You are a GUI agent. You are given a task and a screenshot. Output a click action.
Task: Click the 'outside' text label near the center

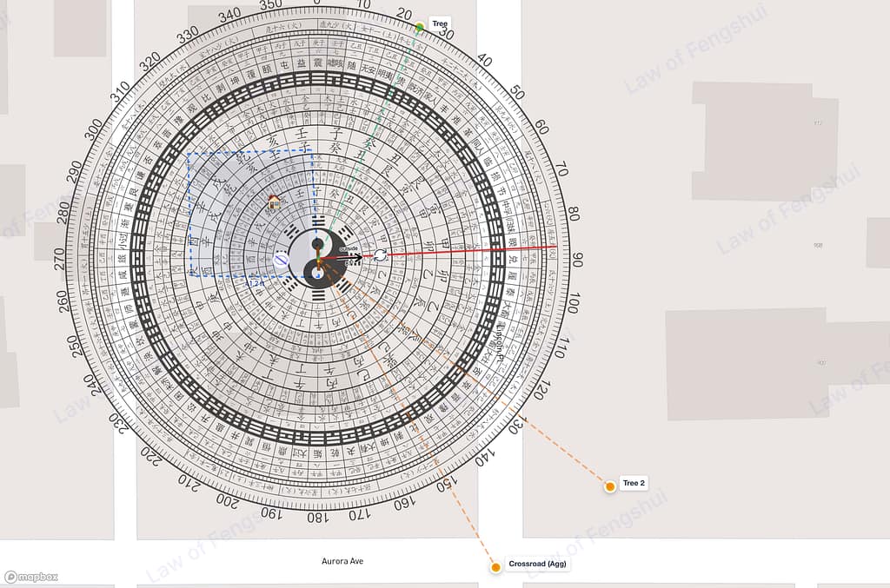(x=349, y=249)
